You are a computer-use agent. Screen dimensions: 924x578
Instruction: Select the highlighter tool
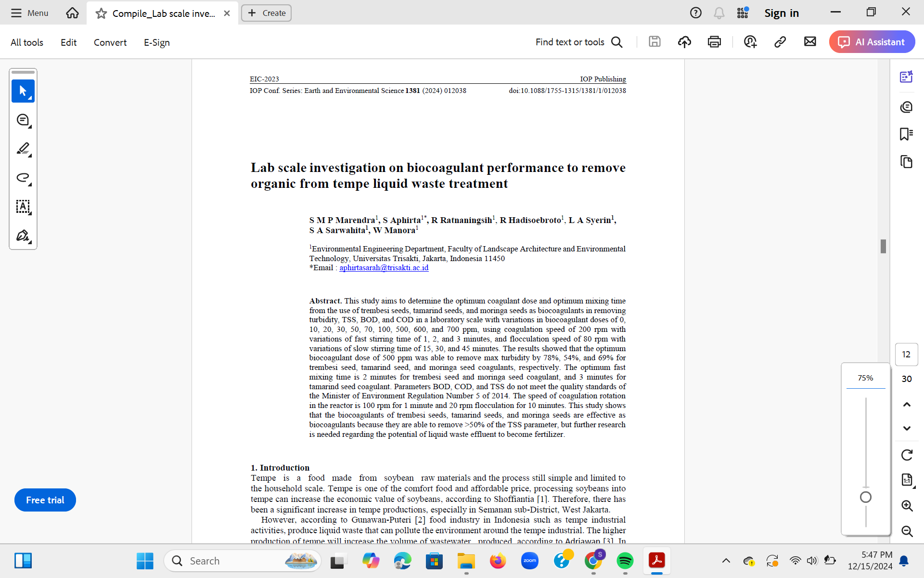pos(23,149)
